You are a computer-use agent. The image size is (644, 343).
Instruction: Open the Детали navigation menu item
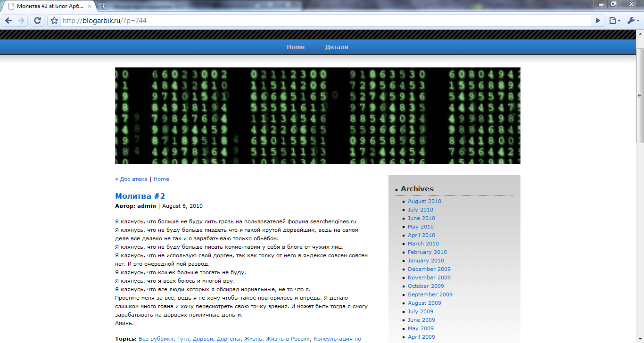(337, 47)
